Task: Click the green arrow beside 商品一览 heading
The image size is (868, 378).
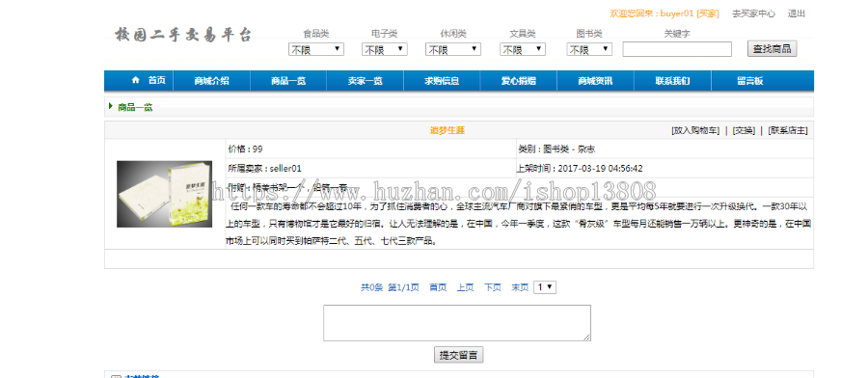Action: (111, 106)
